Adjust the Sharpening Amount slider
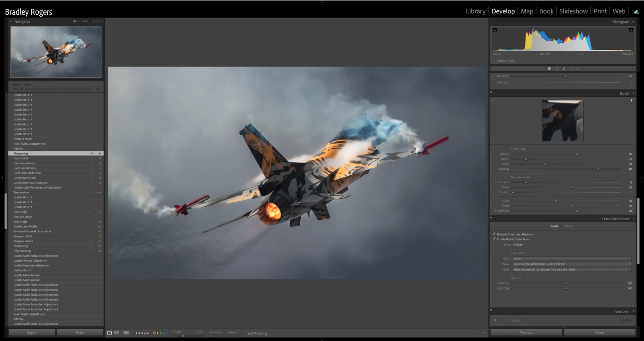This screenshot has width=644, height=341. coord(577,154)
